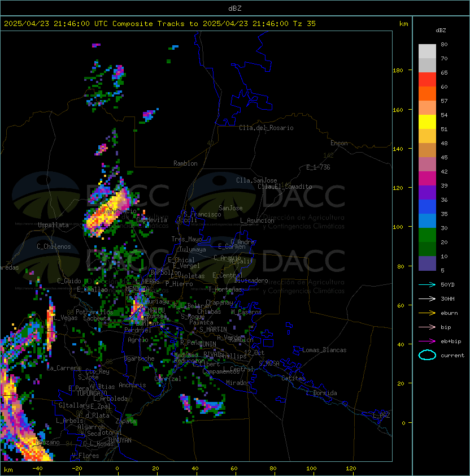Image resolution: width=470 pixels, height=476 pixels.
Task: Click the 'MENDOZA' city label
Action: [x=137, y=288]
